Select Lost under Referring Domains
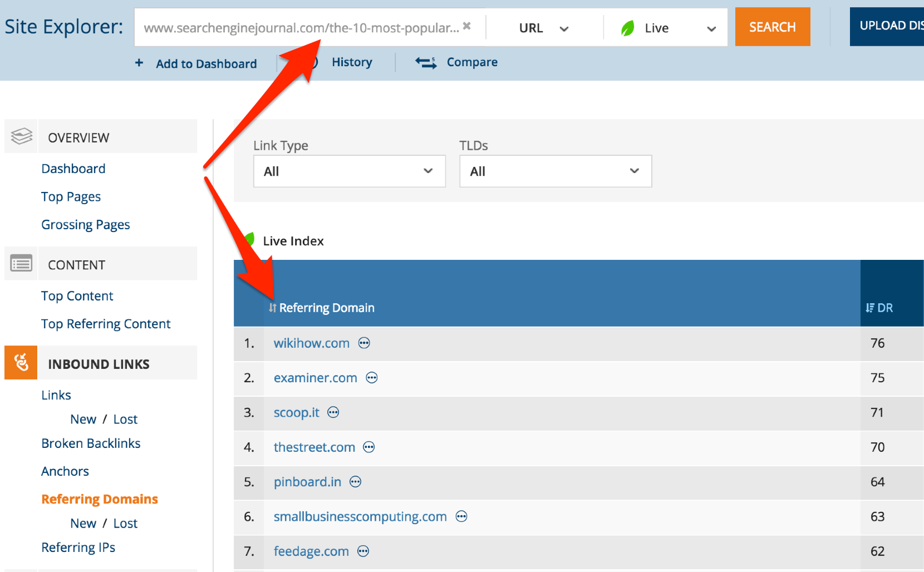The image size is (924, 572). pos(125,523)
